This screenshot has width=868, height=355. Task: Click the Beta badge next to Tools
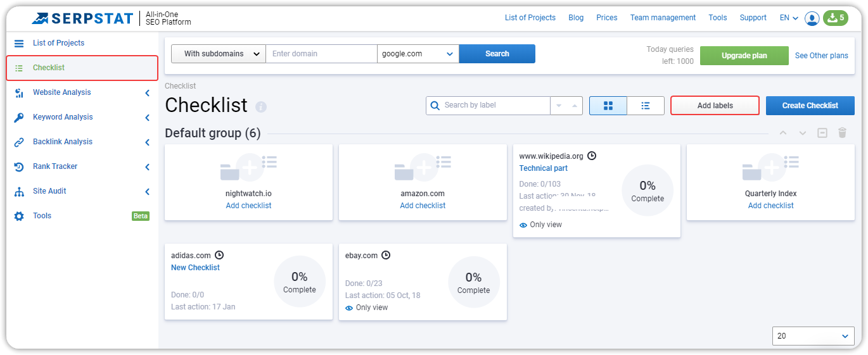tap(141, 216)
